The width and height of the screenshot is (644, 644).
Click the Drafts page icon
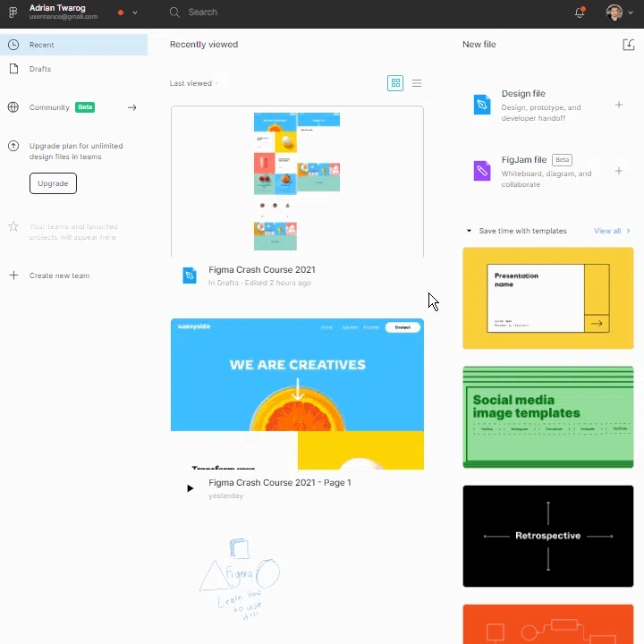(x=14, y=69)
